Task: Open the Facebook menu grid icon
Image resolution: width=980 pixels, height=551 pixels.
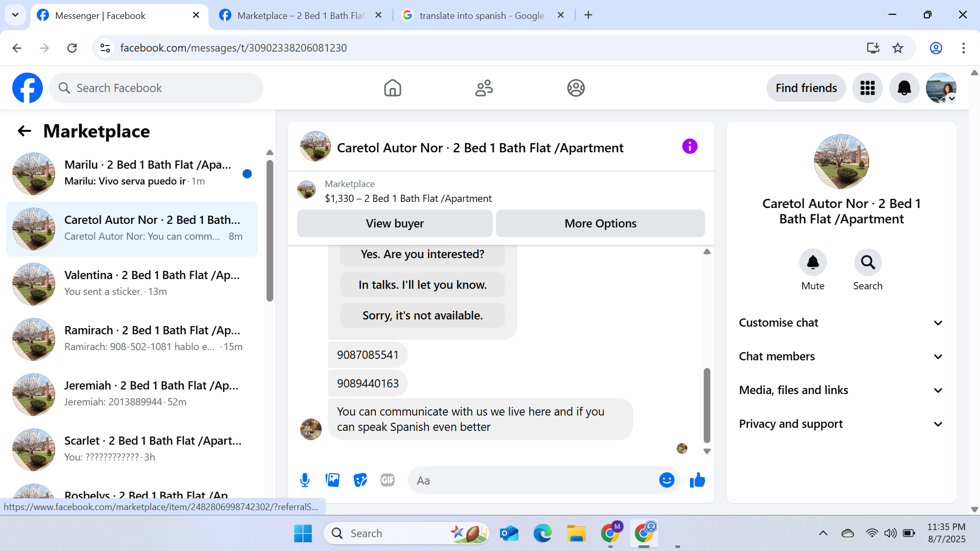Action: point(867,88)
